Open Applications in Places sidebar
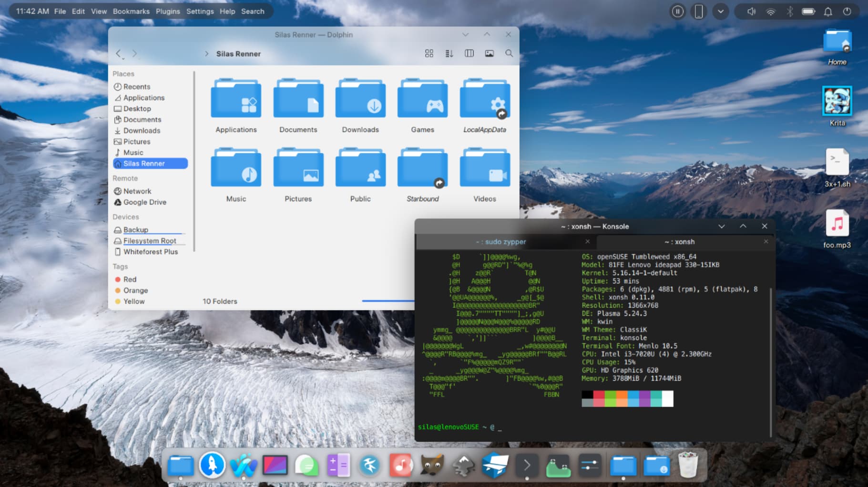The width and height of the screenshot is (868, 487). [x=150, y=97]
